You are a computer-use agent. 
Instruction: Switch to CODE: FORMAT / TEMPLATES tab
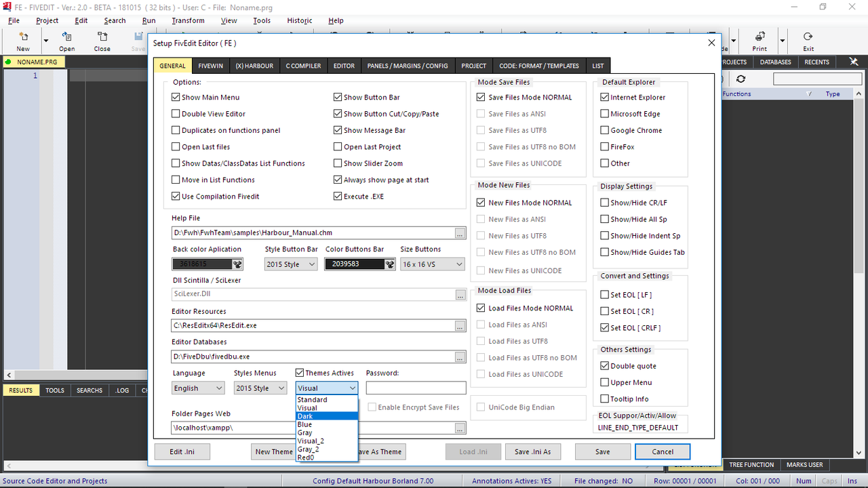539,66
